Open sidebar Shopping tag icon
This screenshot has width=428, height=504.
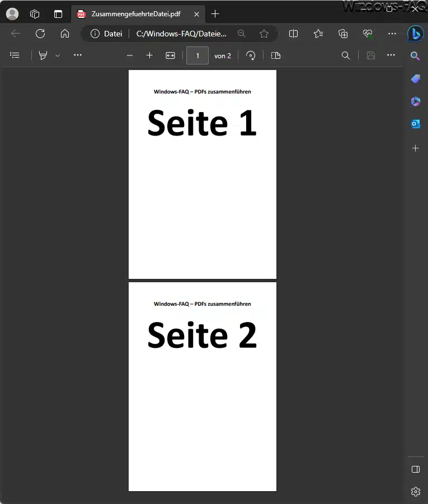click(x=416, y=79)
